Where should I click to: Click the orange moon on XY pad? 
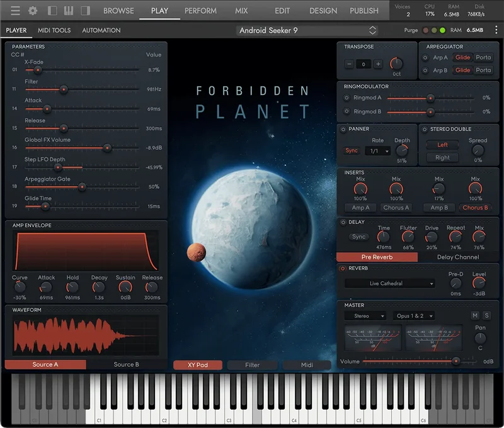coord(196,252)
